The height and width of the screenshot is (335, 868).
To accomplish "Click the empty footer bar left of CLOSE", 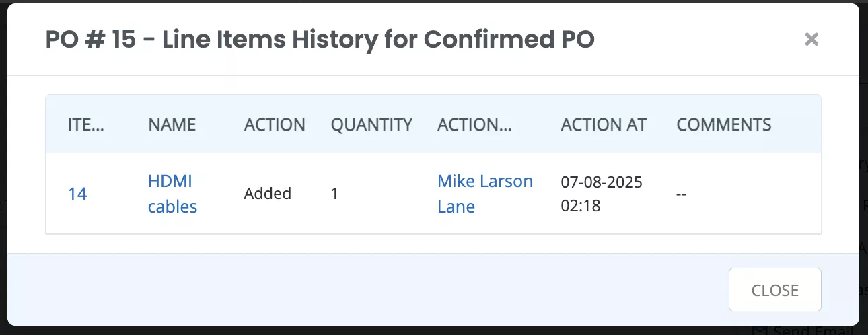I will tap(363, 290).
